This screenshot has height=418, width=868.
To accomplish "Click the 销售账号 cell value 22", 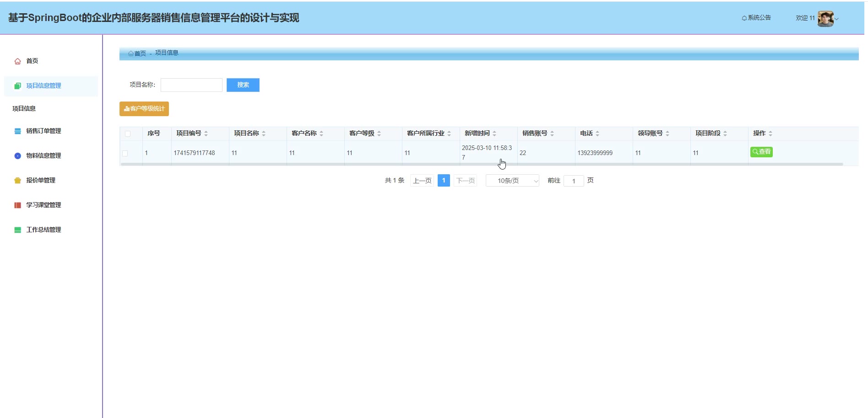I will pos(523,153).
